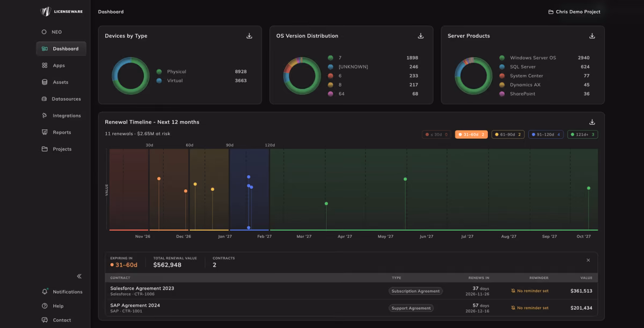Click Dynamics AX legend entry
644x328 pixels.
pos(544,85)
